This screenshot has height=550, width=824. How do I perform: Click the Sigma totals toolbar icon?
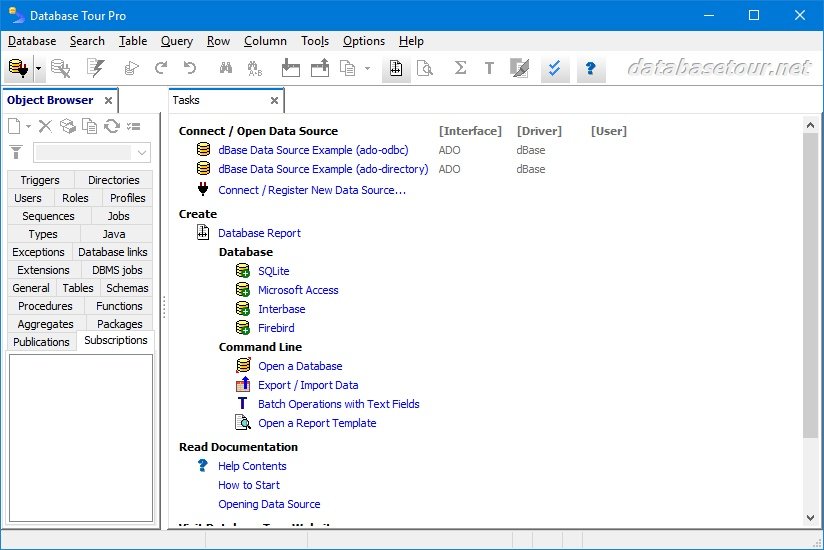point(460,68)
